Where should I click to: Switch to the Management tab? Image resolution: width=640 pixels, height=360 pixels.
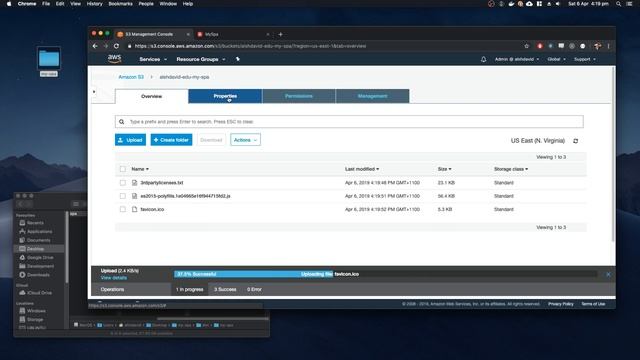point(372,96)
